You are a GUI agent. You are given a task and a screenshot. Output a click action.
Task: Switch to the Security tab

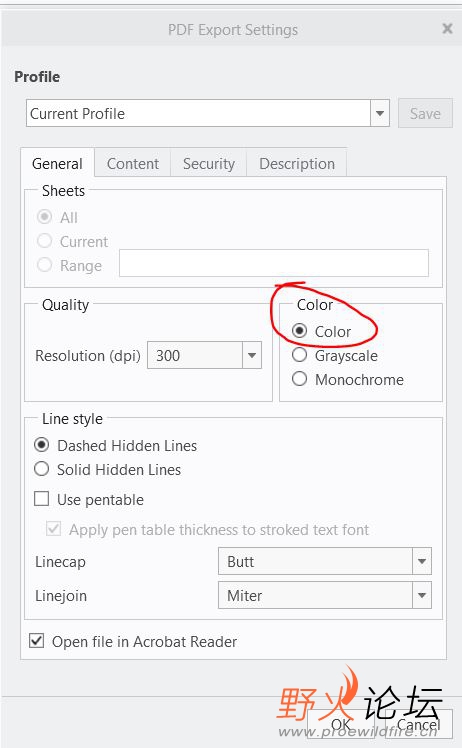click(209, 164)
